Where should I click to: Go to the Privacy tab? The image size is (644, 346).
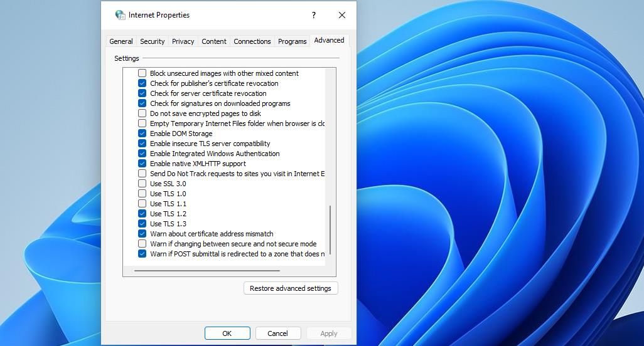[x=183, y=41]
